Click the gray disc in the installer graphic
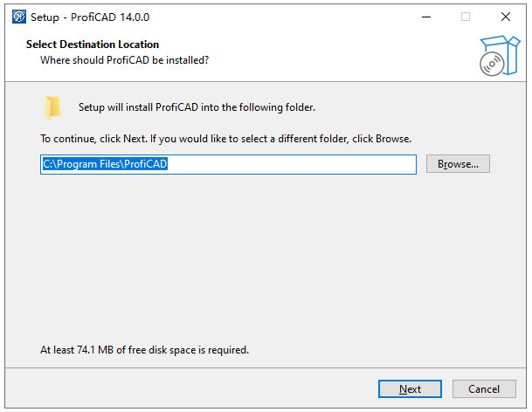The image size is (532, 412). point(492,64)
